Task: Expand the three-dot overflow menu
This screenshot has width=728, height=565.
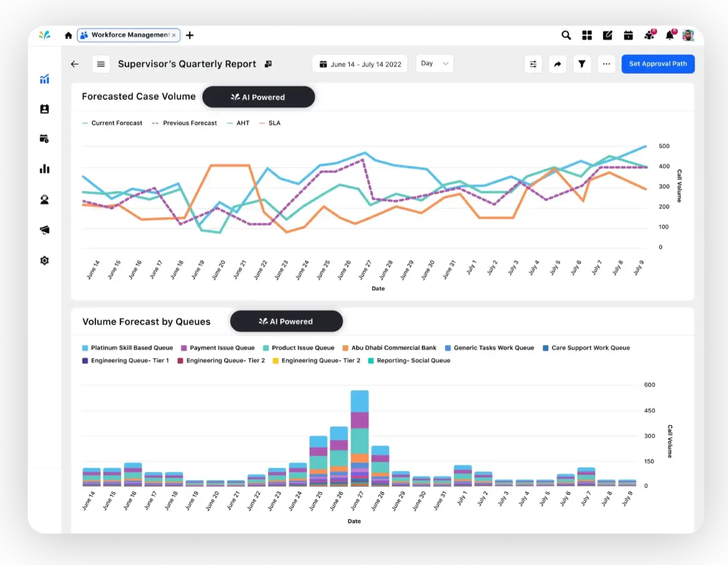Action: click(606, 64)
